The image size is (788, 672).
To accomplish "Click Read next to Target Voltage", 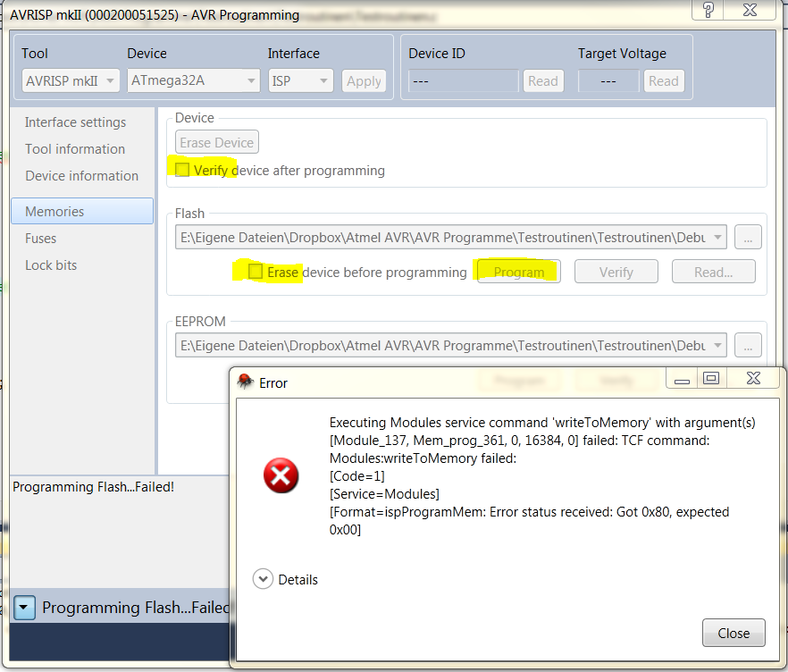I will pyautogui.click(x=664, y=81).
